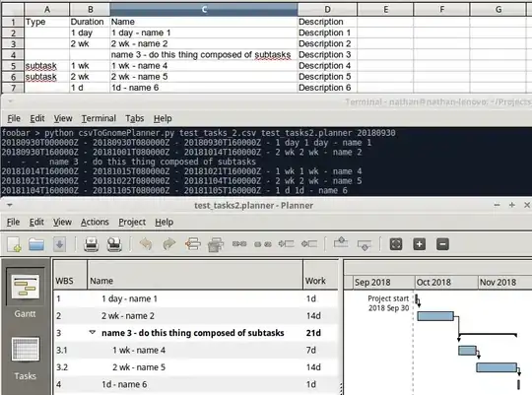This screenshot has height=395, width=532.
Task: Click the 'Oct 2018' timeline header
Action: coord(446,283)
